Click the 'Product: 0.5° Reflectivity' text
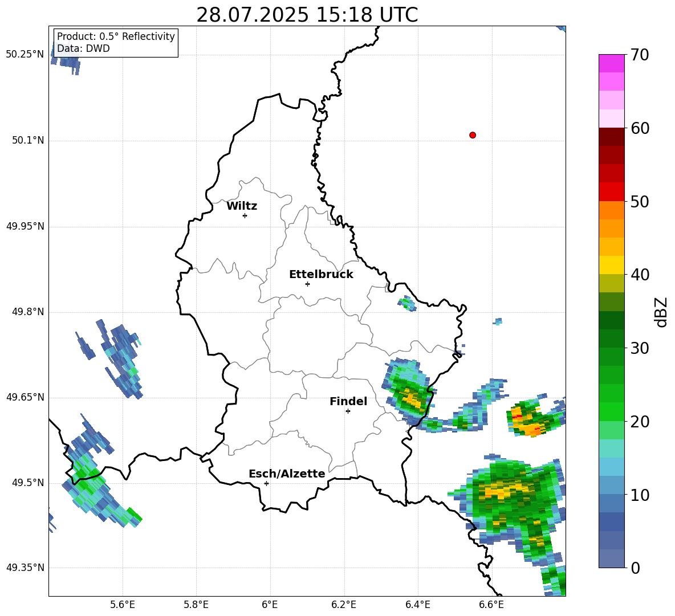Screen dimensions: 675x616 click(116, 36)
